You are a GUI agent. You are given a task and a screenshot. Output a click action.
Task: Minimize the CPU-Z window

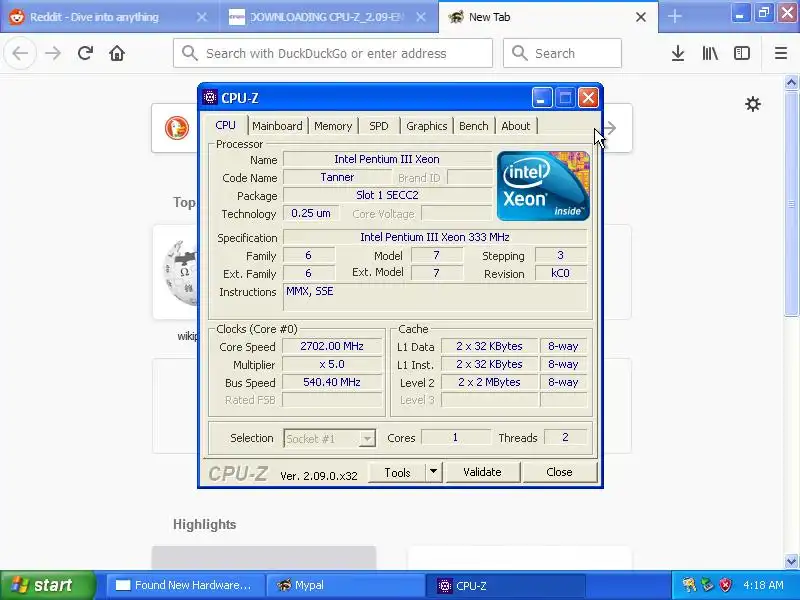(x=542, y=97)
